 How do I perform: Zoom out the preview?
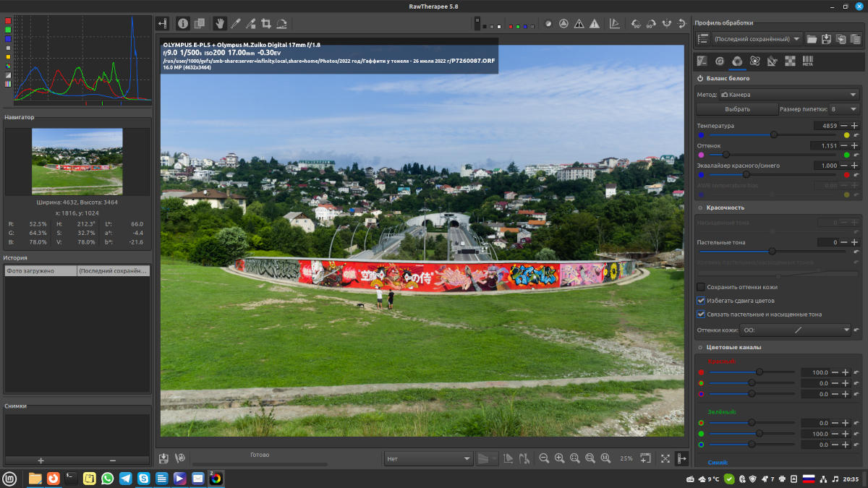(x=544, y=458)
